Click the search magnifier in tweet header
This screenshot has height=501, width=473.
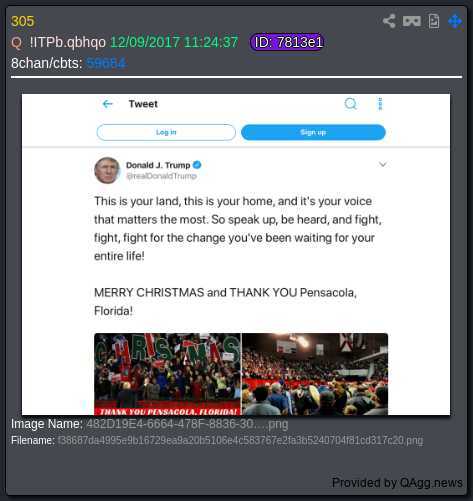click(x=350, y=104)
